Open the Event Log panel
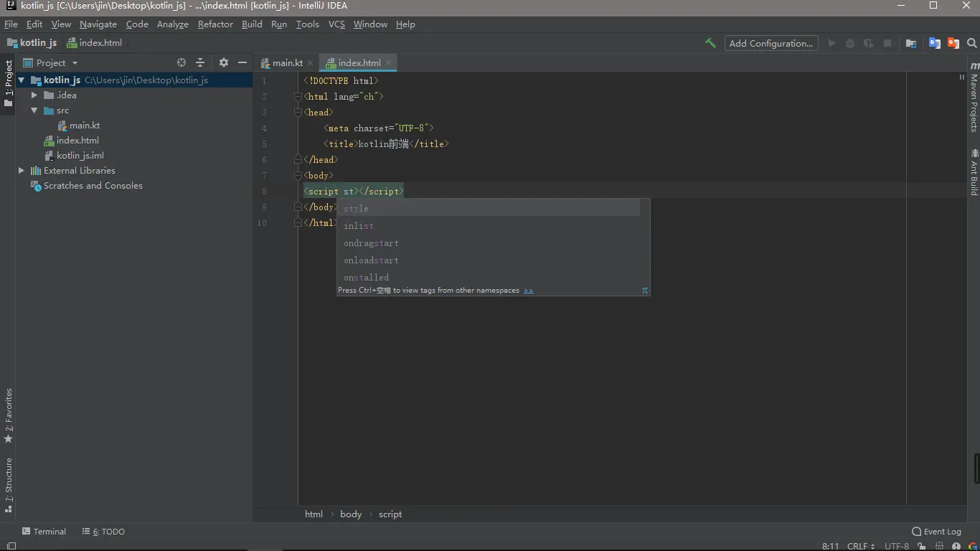The height and width of the screenshot is (551, 980). (x=936, y=532)
